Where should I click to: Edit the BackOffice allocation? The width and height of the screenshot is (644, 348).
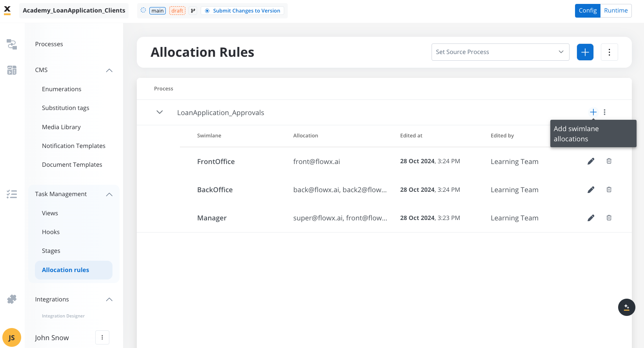click(591, 190)
